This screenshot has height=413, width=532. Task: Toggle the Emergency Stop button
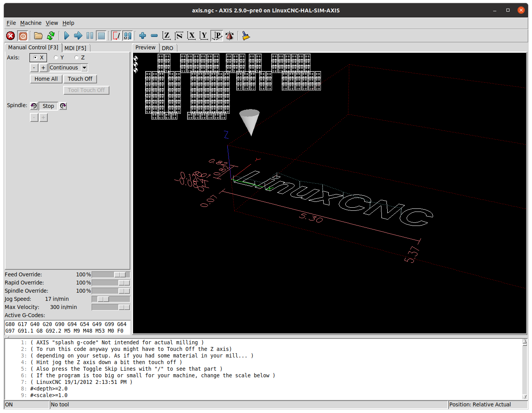(10, 36)
